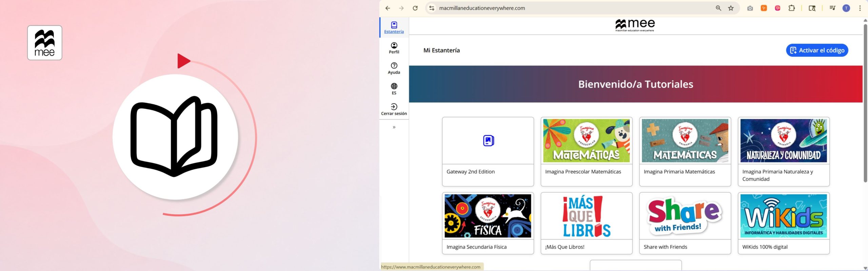View site information next to the URL
The height and width of the screenshot is (271, 868).
point(432,8)
